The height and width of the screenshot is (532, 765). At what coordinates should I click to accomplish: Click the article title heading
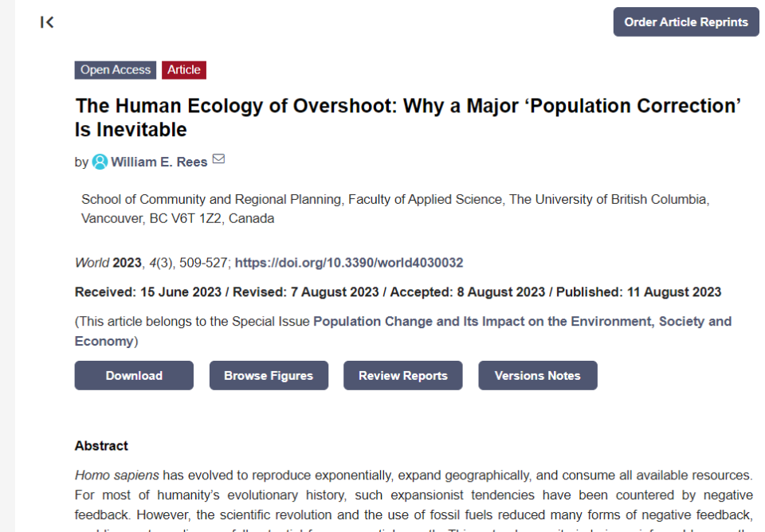[407, 117]
